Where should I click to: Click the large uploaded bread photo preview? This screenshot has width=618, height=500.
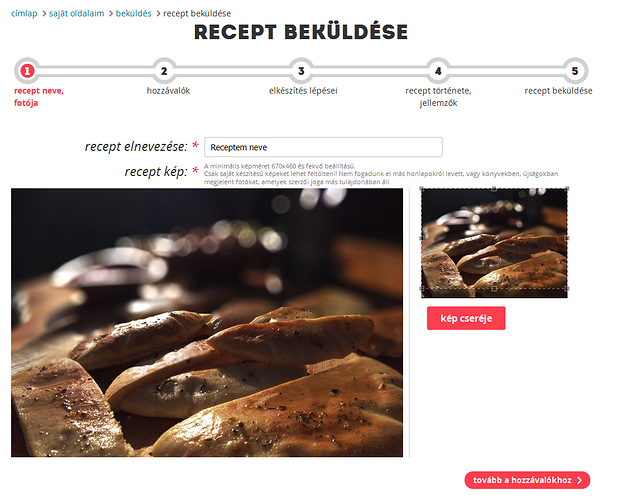pos(207,323)
